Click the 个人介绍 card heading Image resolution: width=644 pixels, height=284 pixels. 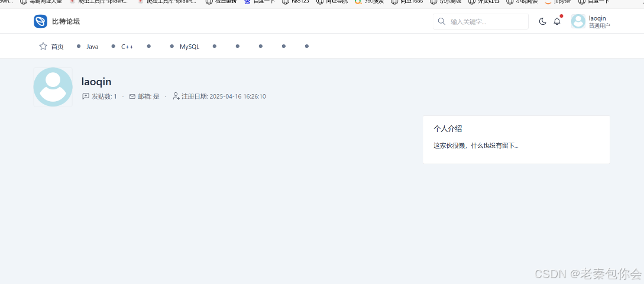448,128
